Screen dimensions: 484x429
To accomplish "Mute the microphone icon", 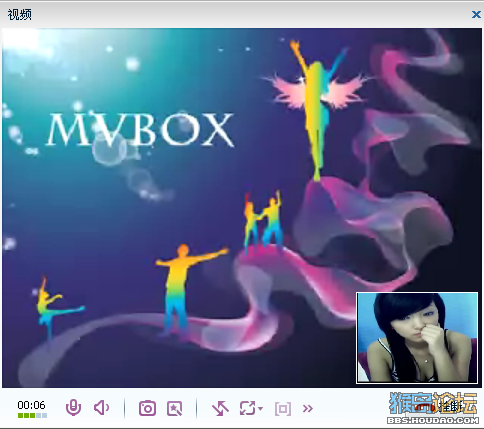I will click(73, 408).
